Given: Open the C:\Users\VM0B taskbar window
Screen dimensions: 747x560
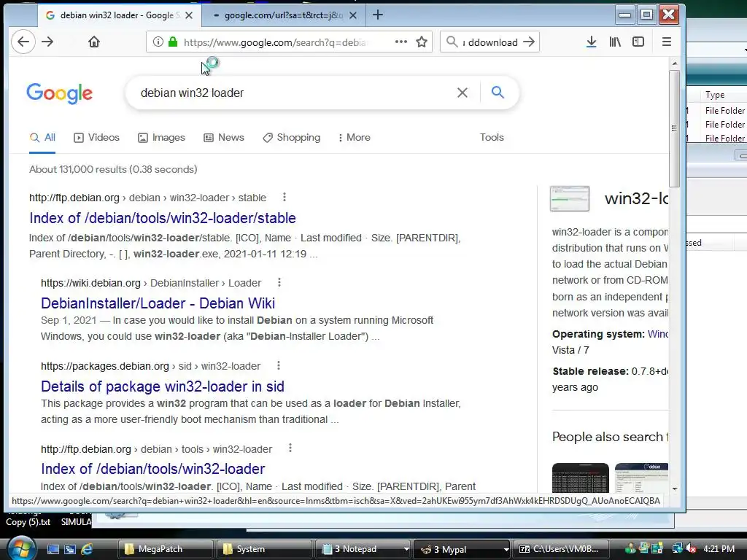Looking at the screenshot, I should point(561,549).
